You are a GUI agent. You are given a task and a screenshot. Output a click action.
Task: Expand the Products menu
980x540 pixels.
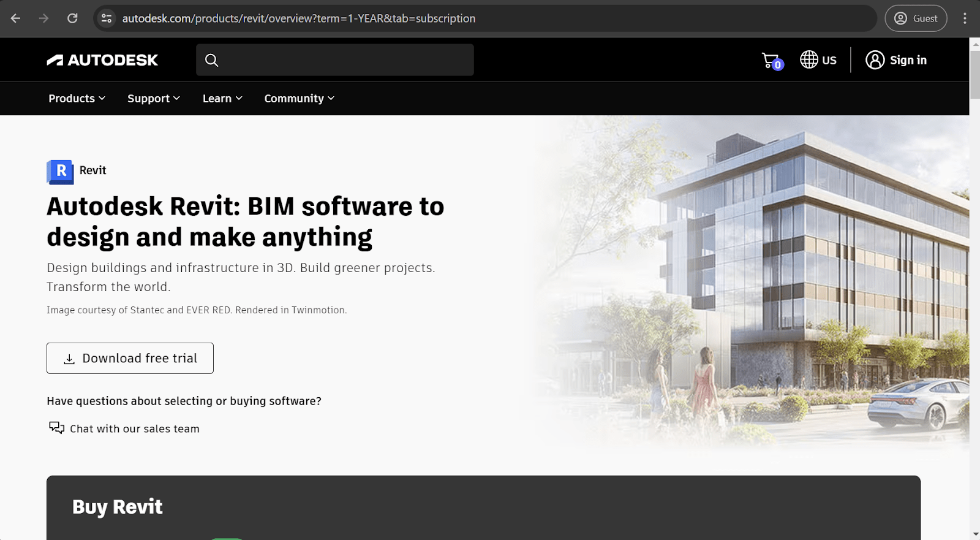point(77,99)
